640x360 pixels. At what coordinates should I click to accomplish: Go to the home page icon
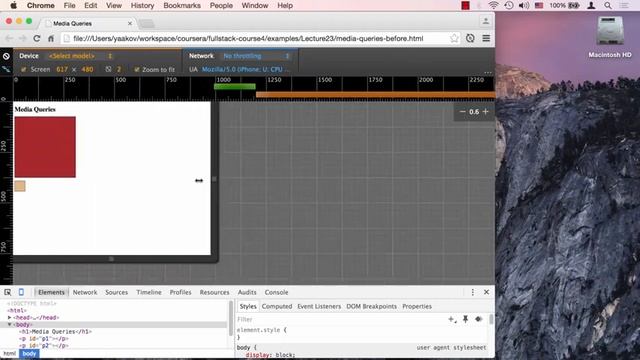(x=51, y=38)
